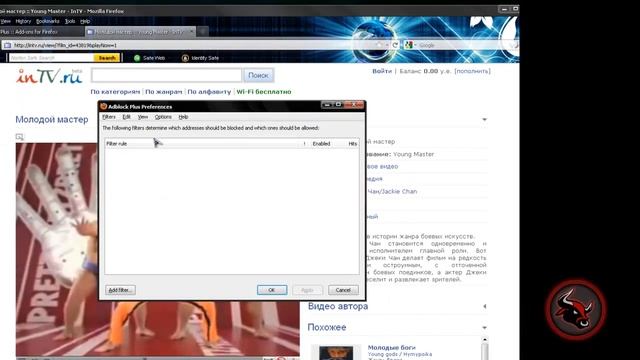Collapse the Похожее section

(484, 328)
